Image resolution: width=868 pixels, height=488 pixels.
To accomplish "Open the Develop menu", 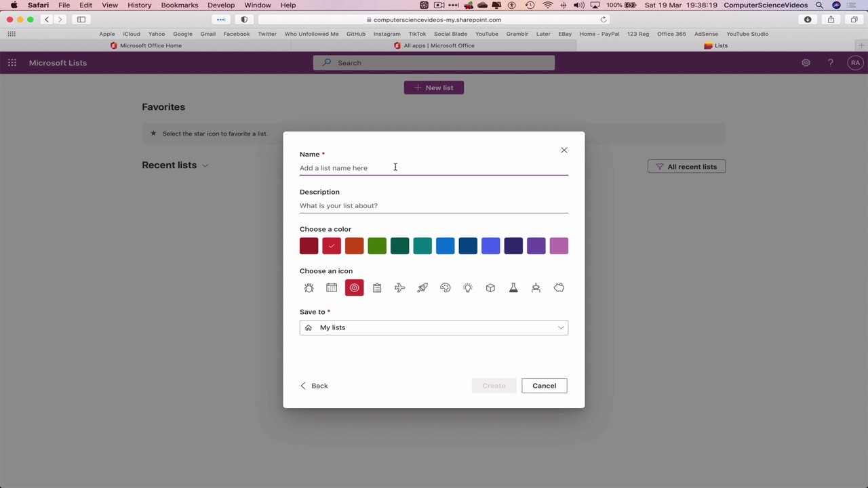I will click(221, 5).
